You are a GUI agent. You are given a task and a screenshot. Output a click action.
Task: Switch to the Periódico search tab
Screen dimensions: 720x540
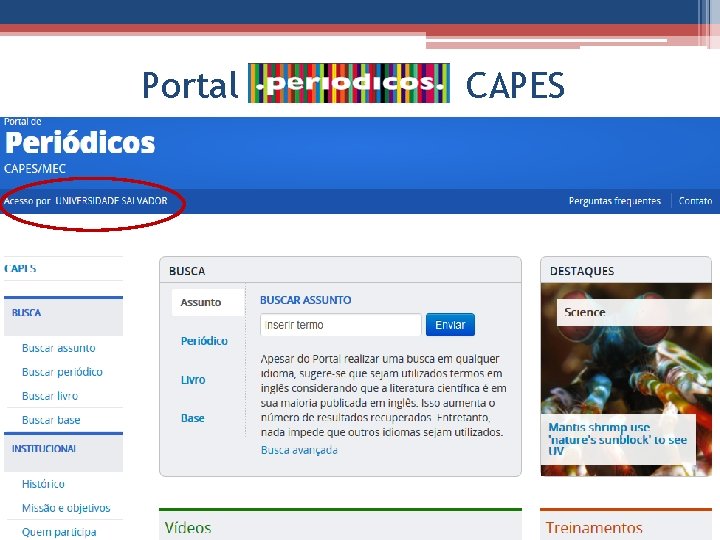point(204,341)
